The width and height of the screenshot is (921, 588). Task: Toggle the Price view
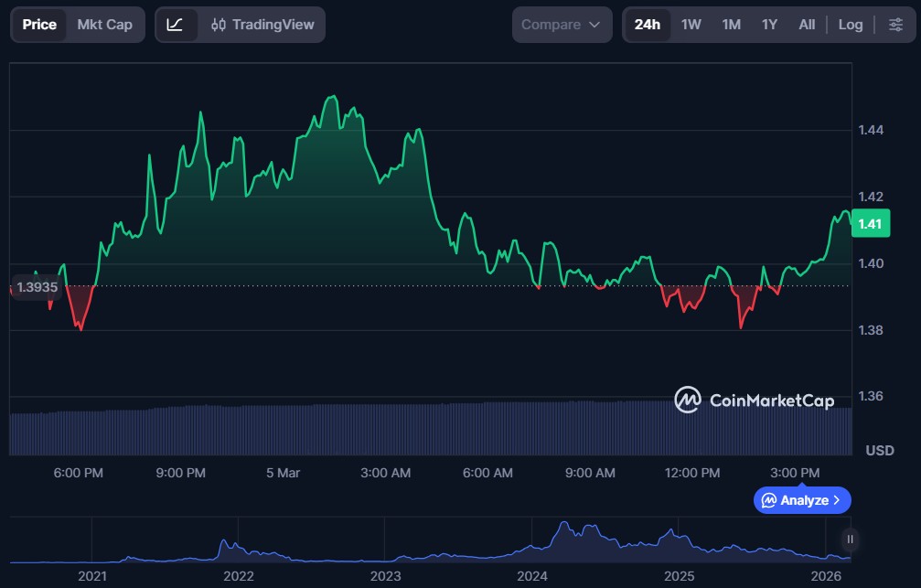point(39,25)
